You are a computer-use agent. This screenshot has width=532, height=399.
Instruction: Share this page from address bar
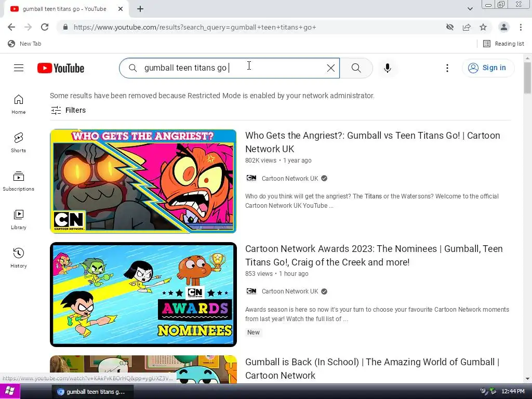pos(467,27)
